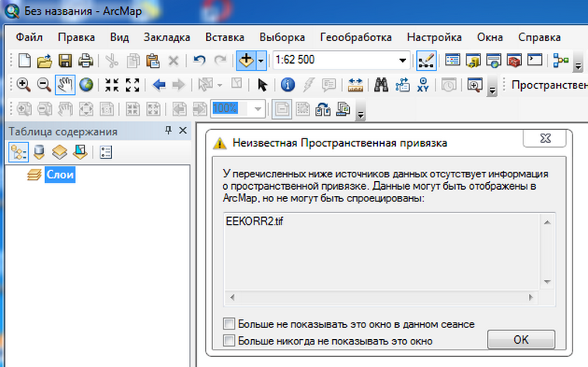Open the Выборка menu

(x=282, y=37)
